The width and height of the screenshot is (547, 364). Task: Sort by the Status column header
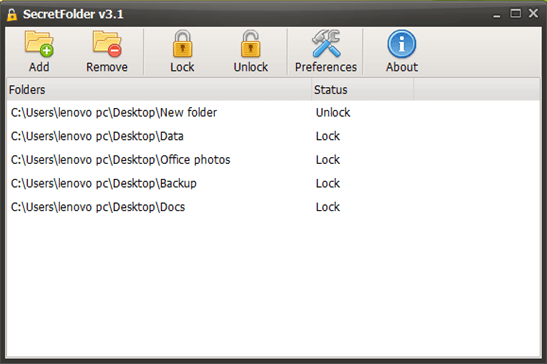[362, 90]
